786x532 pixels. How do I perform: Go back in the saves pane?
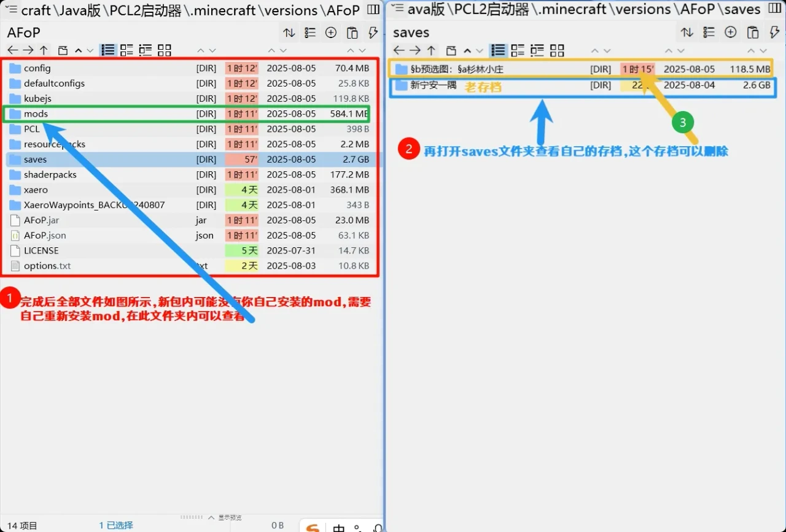click(x=399, y=50)
